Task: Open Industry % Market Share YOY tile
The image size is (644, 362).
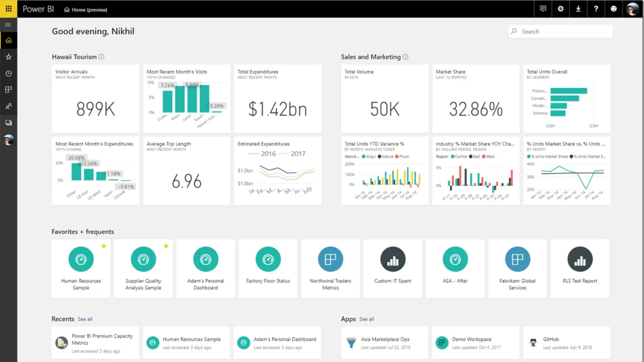Action: [x=476, y=171]
